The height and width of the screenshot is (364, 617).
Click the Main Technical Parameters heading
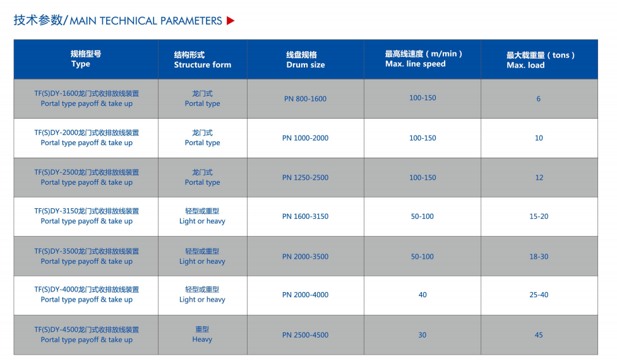click(x=118, y=21)
